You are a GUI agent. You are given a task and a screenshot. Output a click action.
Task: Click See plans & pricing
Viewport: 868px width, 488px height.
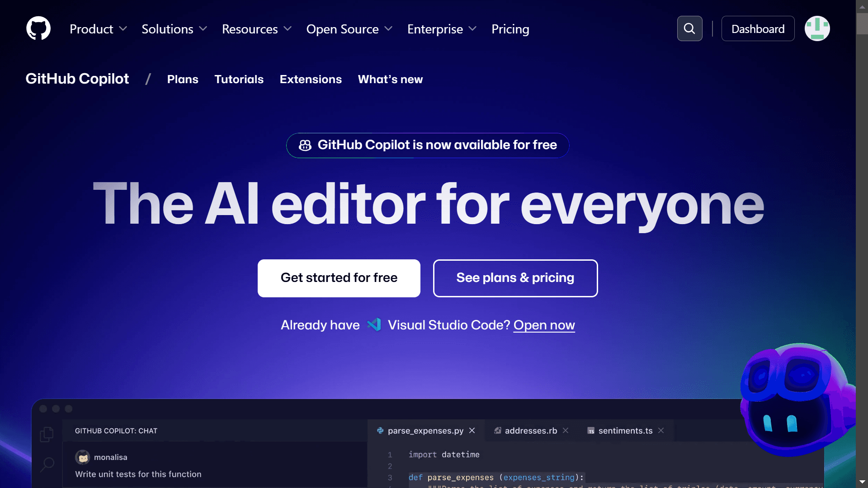point(515,278)
